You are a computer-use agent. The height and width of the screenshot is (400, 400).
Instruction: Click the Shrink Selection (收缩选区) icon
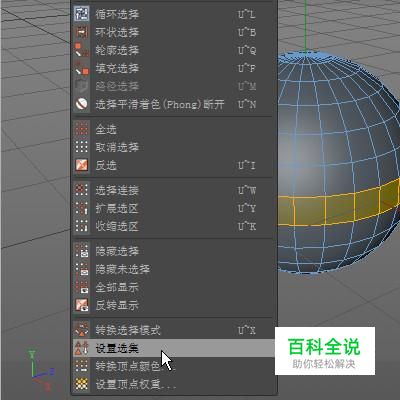82,226
